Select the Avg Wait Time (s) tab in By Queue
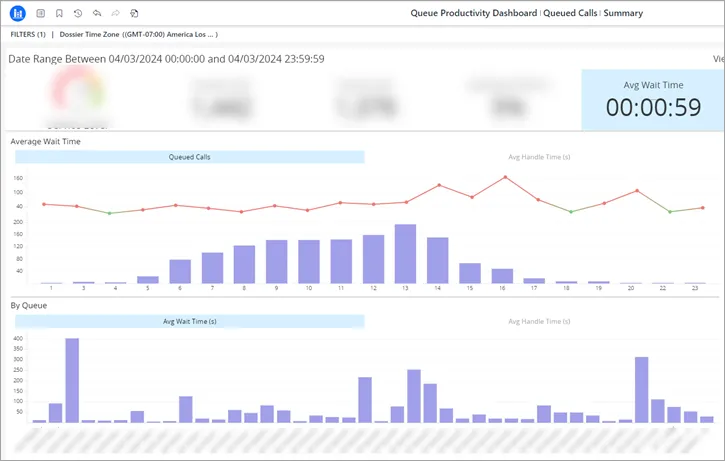Viewport: 725px width, 461px height. (x=190, y=321)
